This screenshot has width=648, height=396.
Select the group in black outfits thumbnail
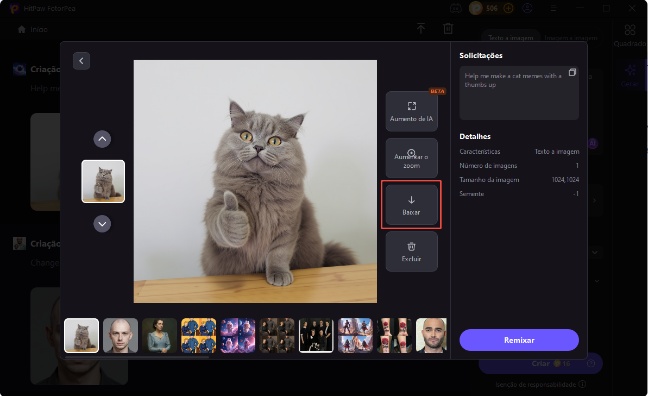pyautogui.click(x=316, y=335)
